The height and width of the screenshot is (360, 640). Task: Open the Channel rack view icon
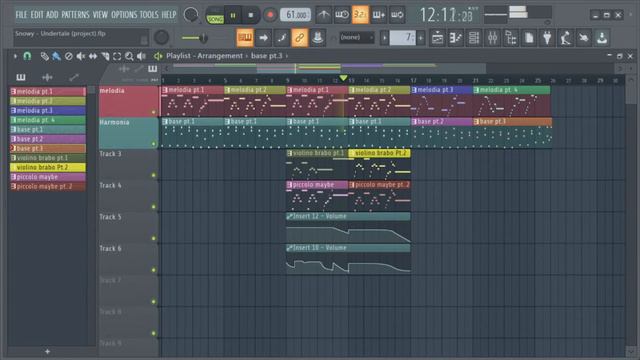click(x=474, y=38)
